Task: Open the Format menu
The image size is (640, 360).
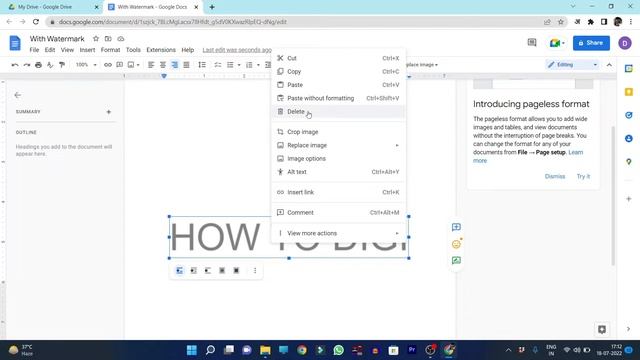Action: click(110, 50)
